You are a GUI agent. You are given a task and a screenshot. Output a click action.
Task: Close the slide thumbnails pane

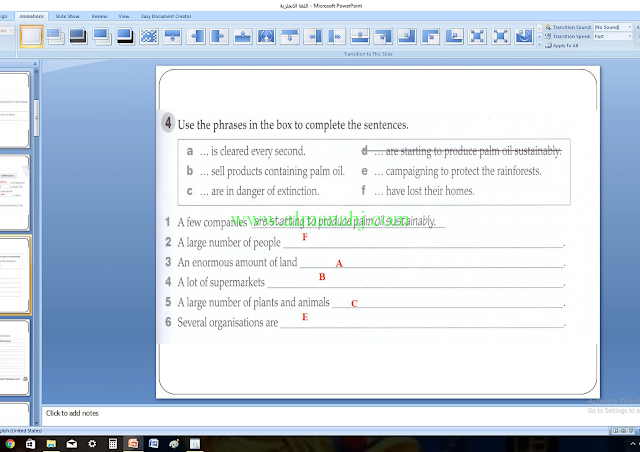tap(35, 64)
